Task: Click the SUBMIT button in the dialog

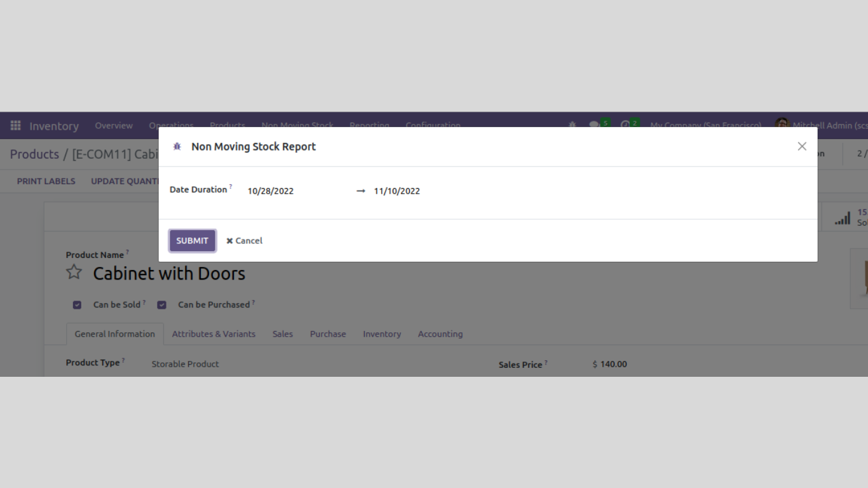Action: [x=192, y=241]
